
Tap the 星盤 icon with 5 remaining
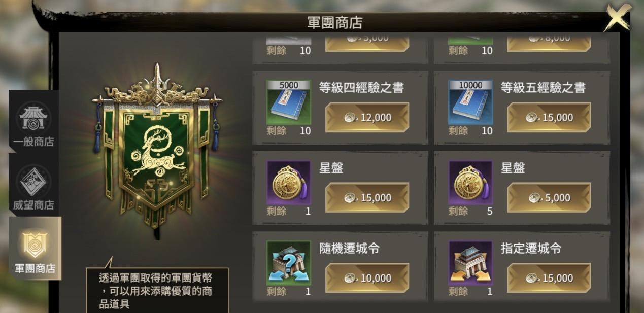click(x=470, y=183)
